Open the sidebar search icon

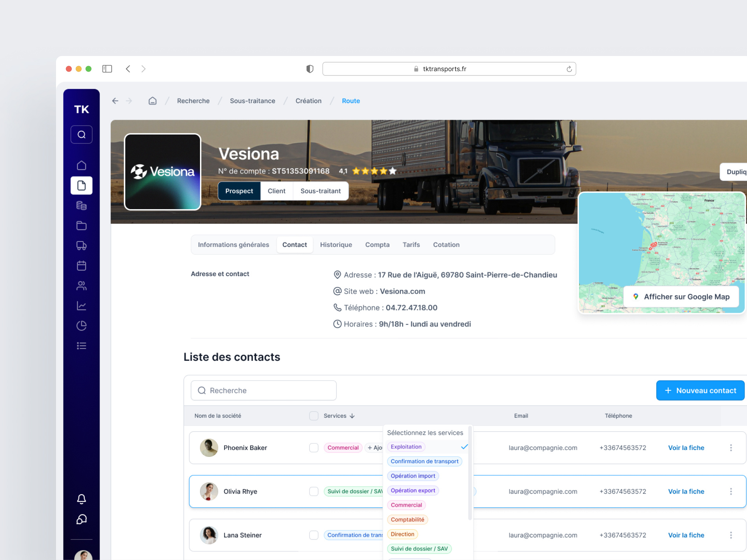pyautogui.click(x=81, y=135)
